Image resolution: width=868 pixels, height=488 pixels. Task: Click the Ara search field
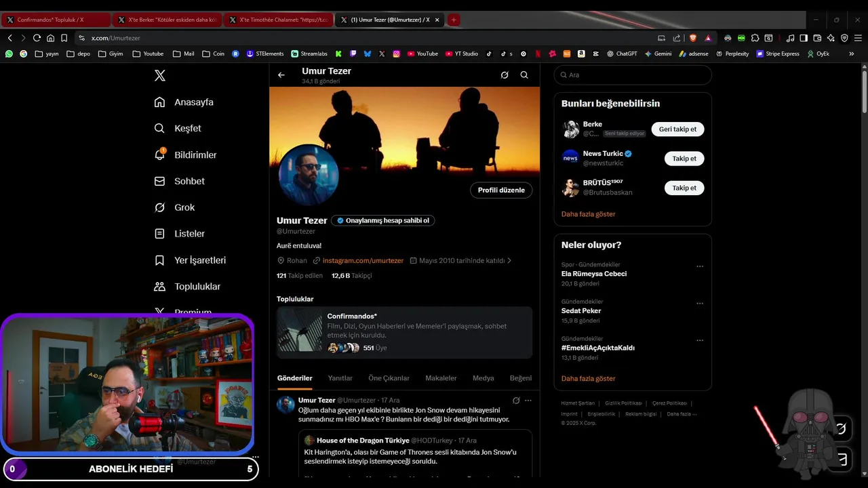coord(633,75)
